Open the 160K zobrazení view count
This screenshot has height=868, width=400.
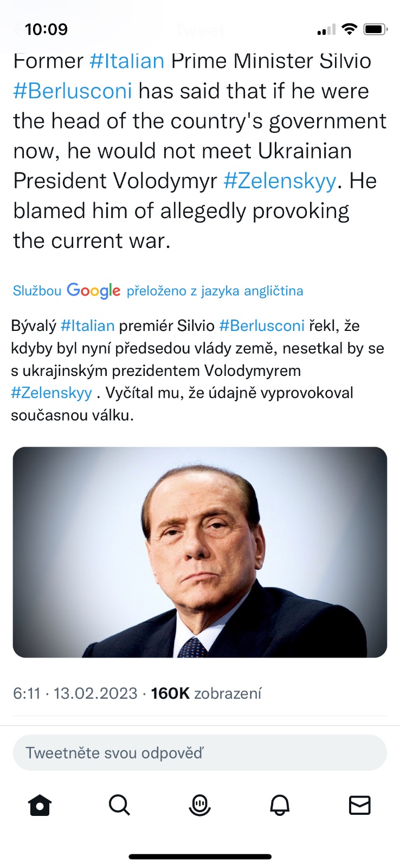tap(206, 693)
